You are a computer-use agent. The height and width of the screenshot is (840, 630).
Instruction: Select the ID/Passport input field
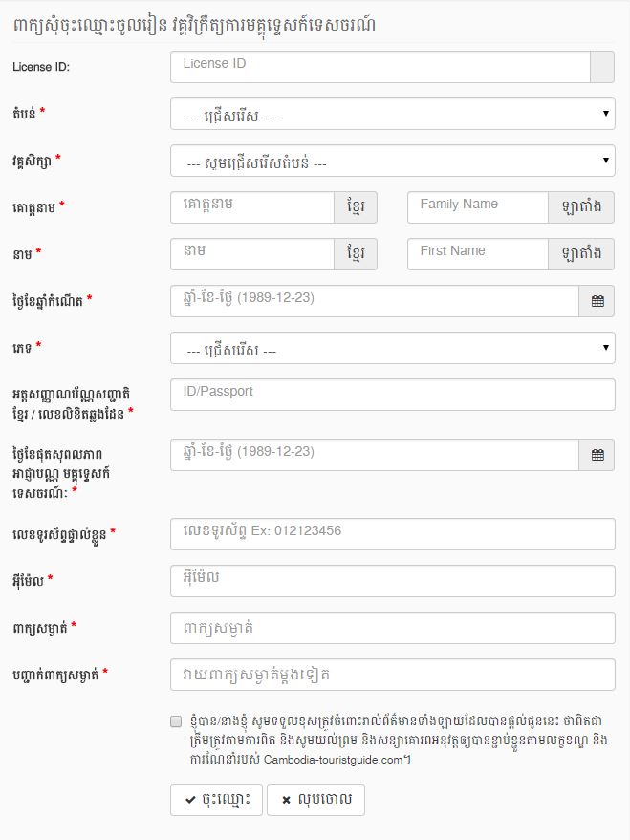click(392, 395)
